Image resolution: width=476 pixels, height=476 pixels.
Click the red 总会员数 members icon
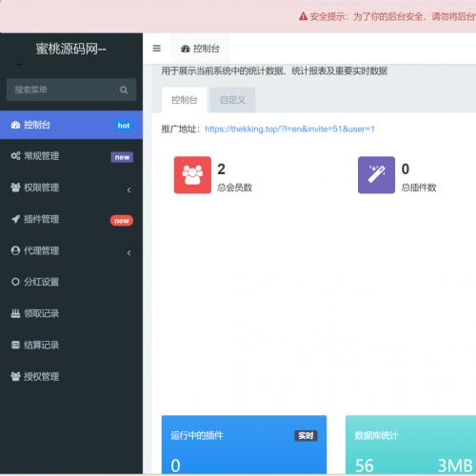click(x=192, y=175)
